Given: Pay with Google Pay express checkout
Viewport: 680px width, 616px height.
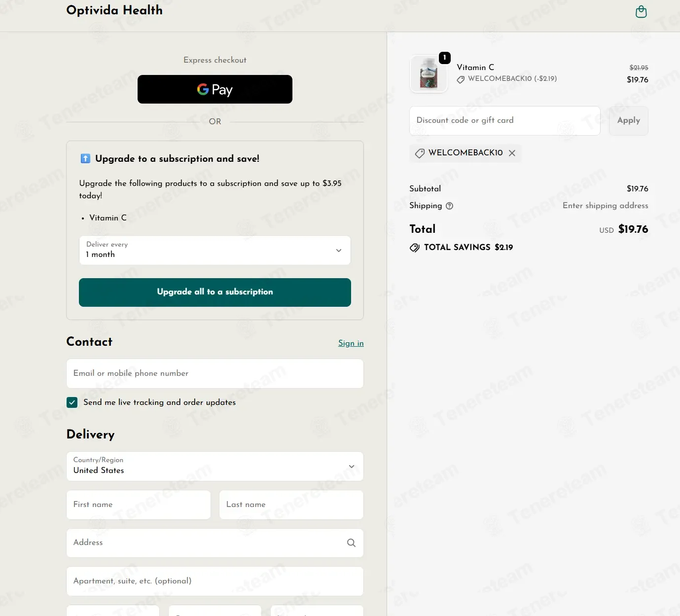Looking at the screenshot, I should (x=215, y=89).
